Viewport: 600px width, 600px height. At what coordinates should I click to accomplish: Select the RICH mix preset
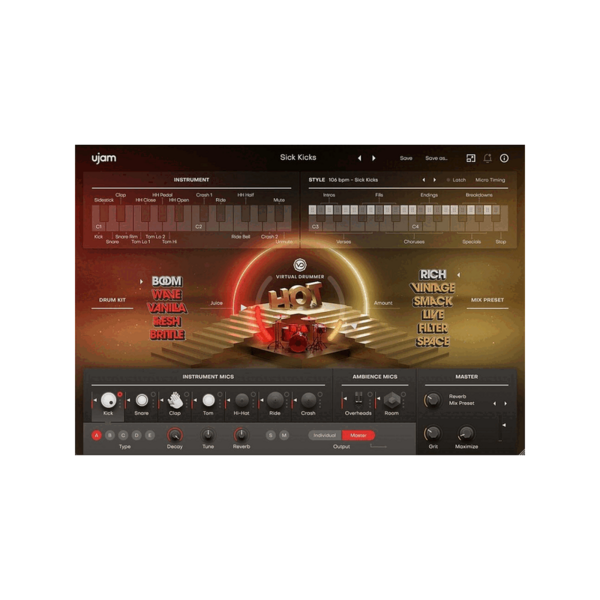click(x=433, y=275)
